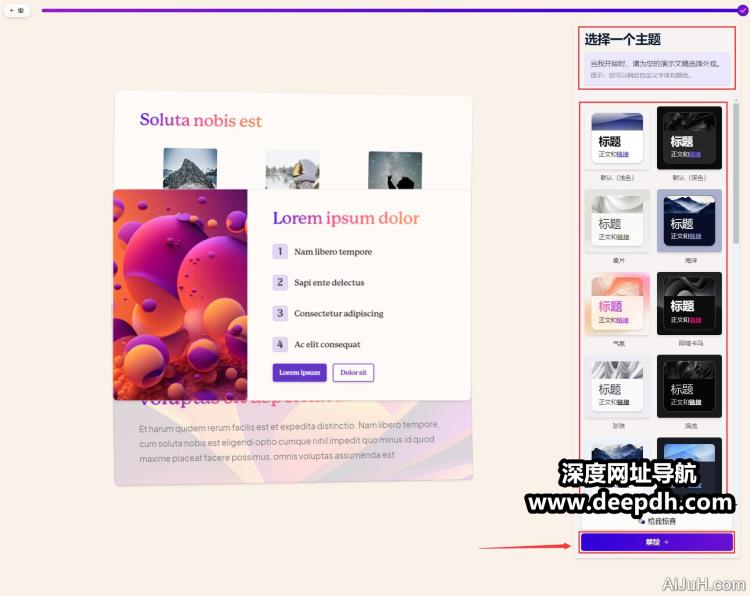Click the mountain peak photo in preview
750x596 pixels.
click(190, 168)
